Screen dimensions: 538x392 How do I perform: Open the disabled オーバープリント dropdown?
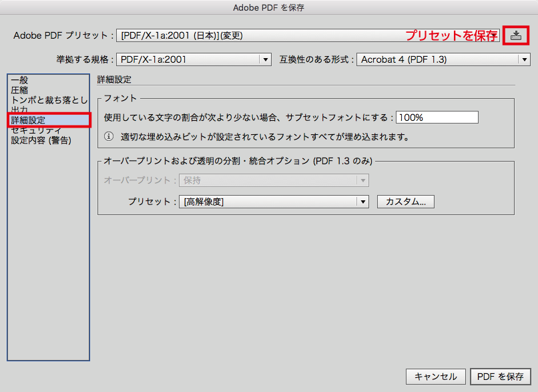[274, 180]
